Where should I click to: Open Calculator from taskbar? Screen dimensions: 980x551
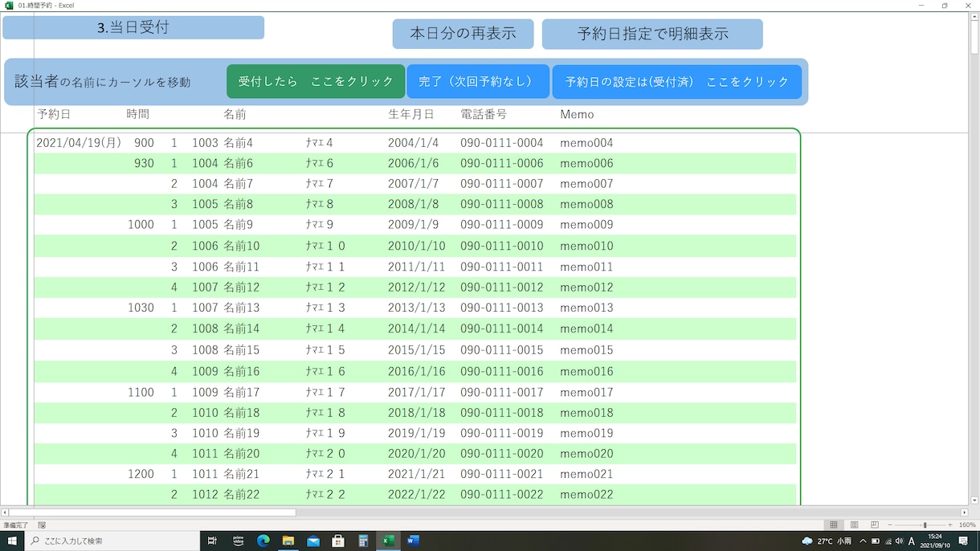[x=363, y=541]
